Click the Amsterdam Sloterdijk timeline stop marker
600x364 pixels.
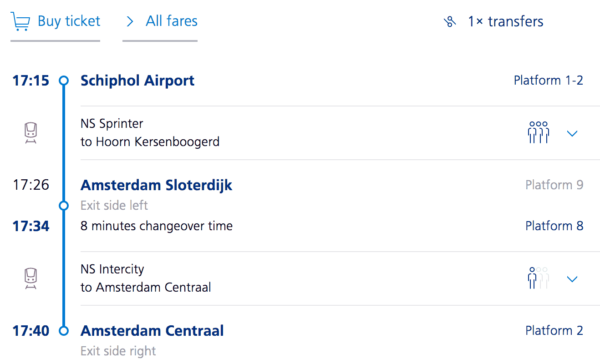click(x=64, y=206)
